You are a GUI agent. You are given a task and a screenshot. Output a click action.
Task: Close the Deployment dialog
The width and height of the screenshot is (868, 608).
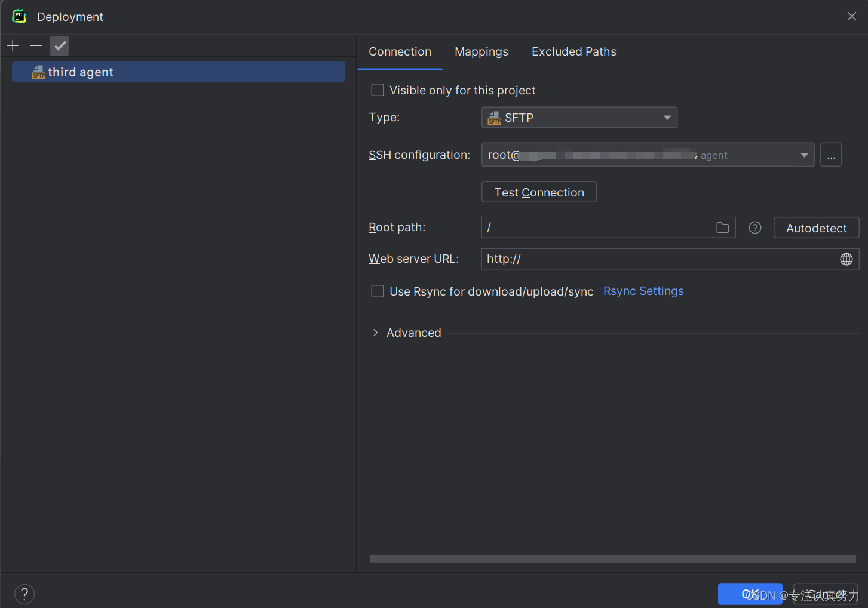852,16
